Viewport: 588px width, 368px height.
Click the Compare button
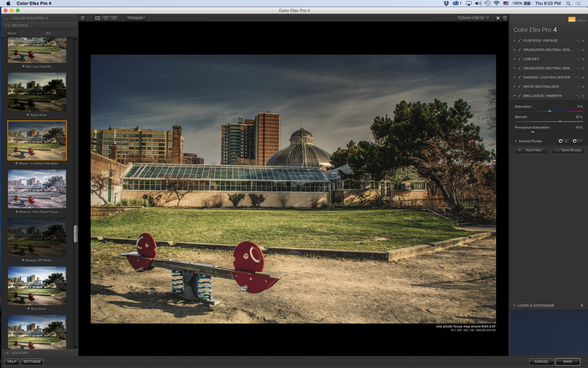[x=136, y=18]
